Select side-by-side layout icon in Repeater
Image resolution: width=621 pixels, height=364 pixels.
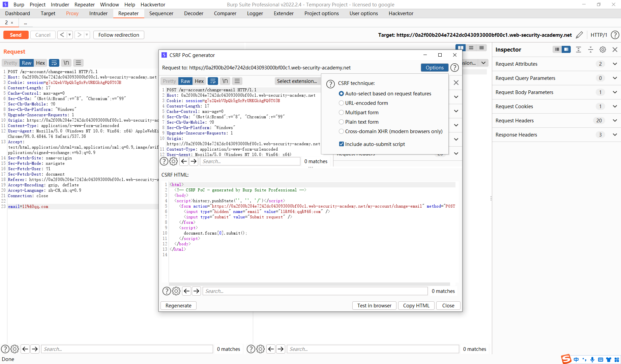[461, 48]
